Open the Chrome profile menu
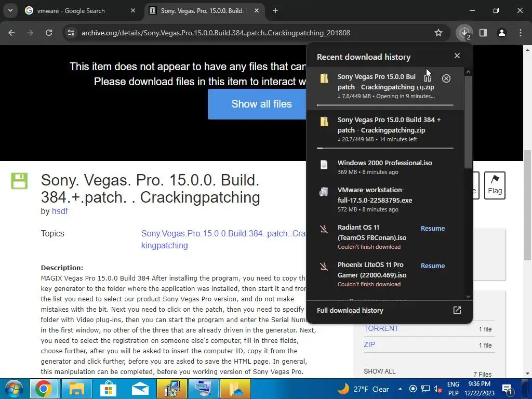Image resolution: width=532 pixels, height=399 pixels. tap(502, 33)
